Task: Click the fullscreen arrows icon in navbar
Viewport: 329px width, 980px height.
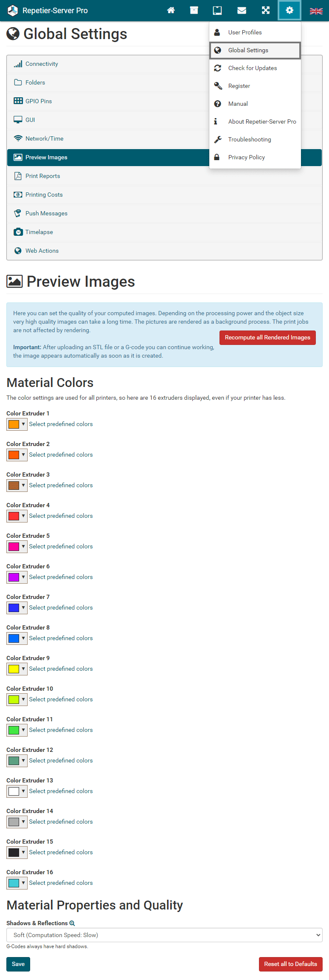Action: [x=266, y=11]
